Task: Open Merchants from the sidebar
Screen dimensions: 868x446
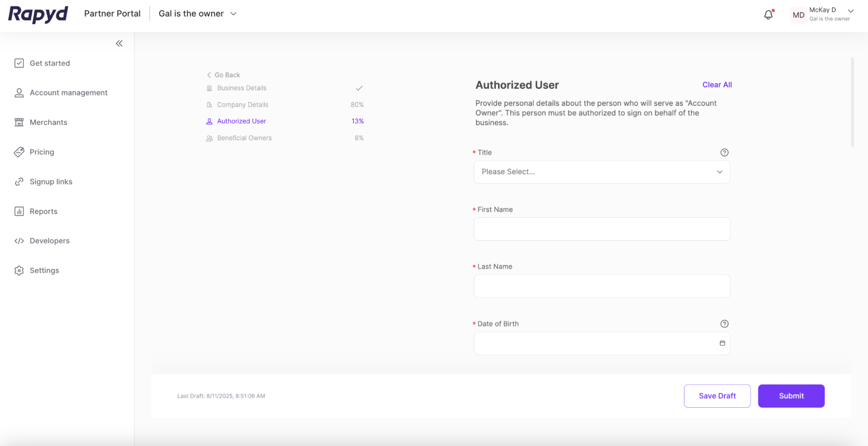Action: point(48,122)
